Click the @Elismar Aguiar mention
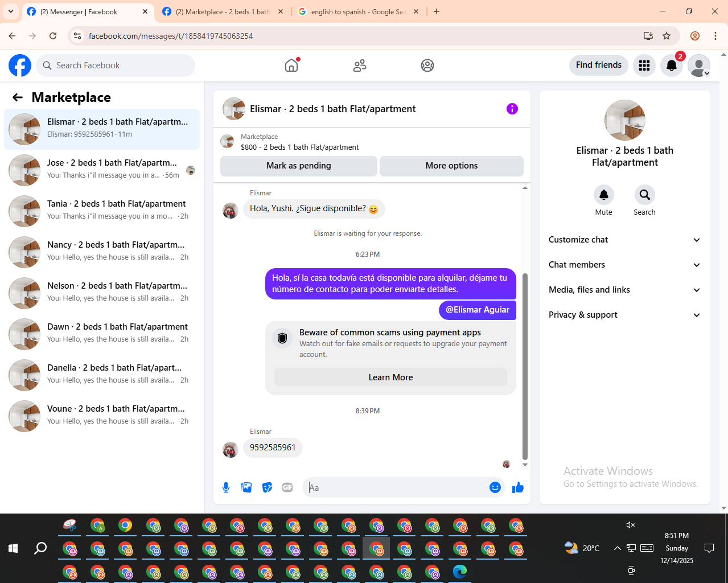 [478, 310]
